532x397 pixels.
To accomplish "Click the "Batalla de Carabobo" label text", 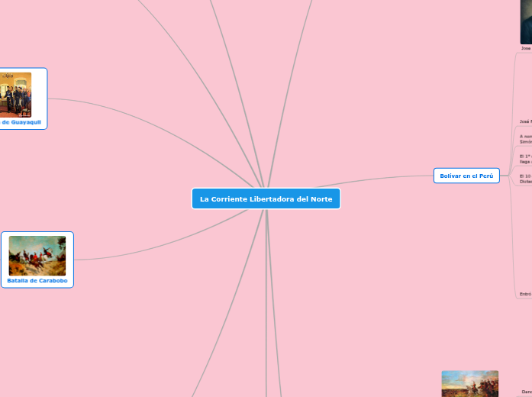I will pos(37,281).
